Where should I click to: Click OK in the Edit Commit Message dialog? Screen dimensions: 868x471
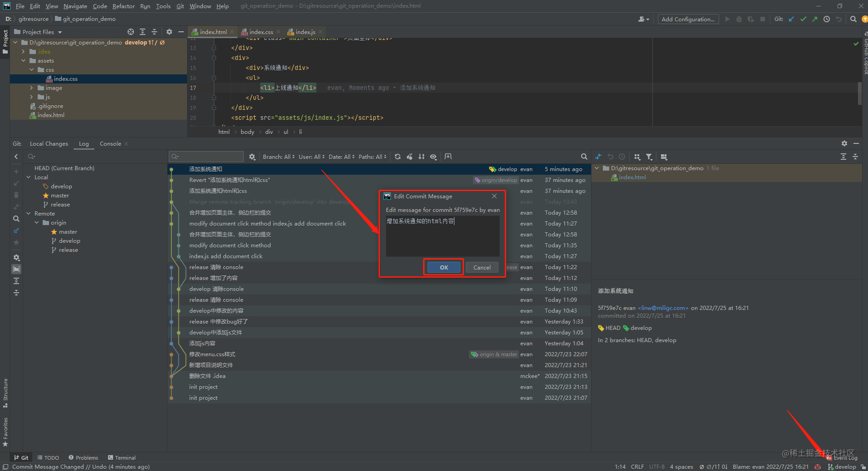tap(443, 267)
